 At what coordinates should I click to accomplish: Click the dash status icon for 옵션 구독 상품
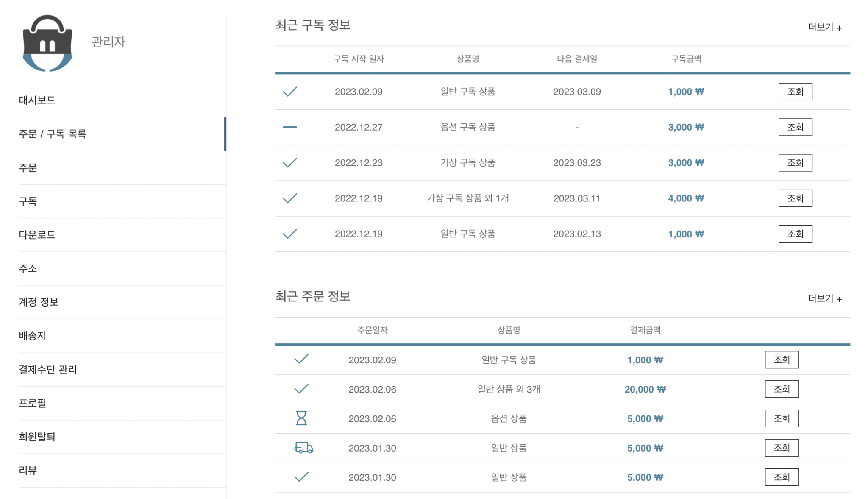tap(290, 127)
